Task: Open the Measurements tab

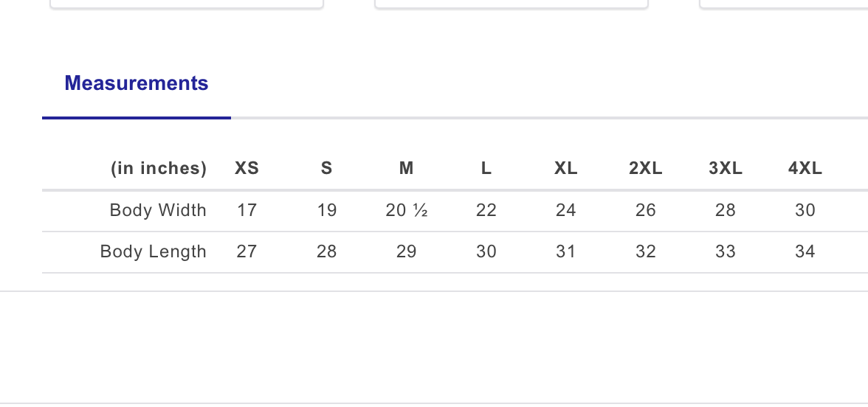Action: pyautogui.click(x=137, y=83)
